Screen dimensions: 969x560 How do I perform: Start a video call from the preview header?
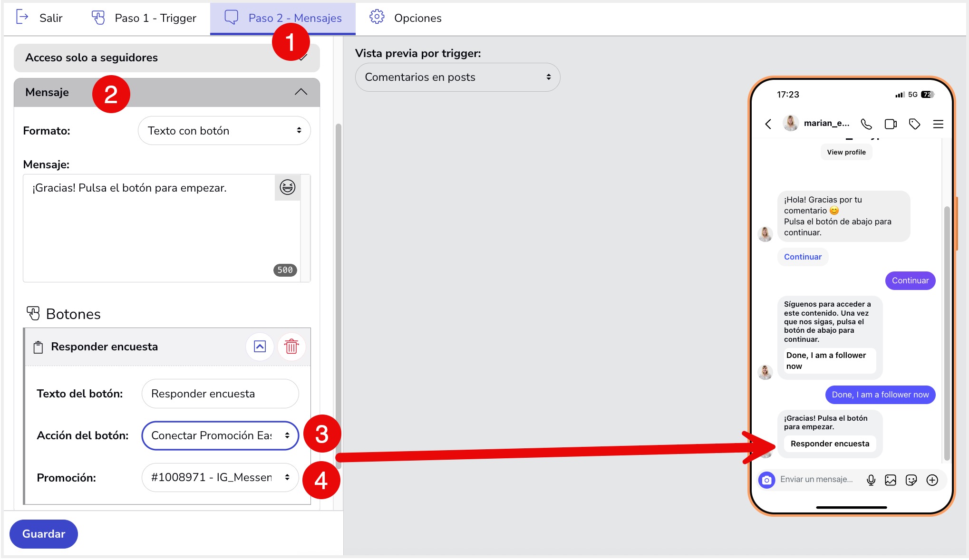tap(890, 124)
